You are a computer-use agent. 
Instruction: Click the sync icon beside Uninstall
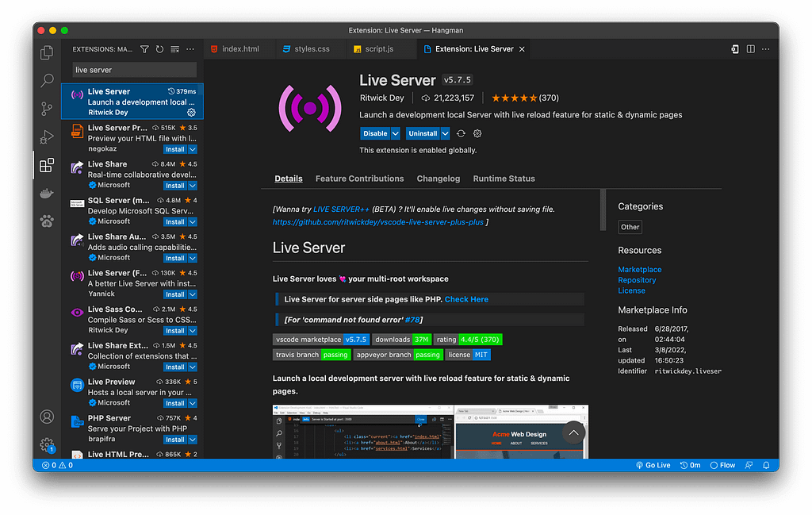click(461, 133)
